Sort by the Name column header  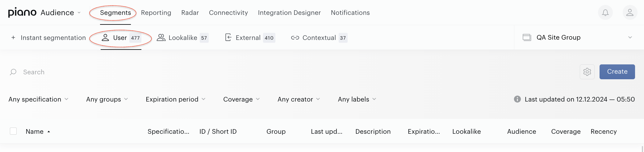(35, 132)
